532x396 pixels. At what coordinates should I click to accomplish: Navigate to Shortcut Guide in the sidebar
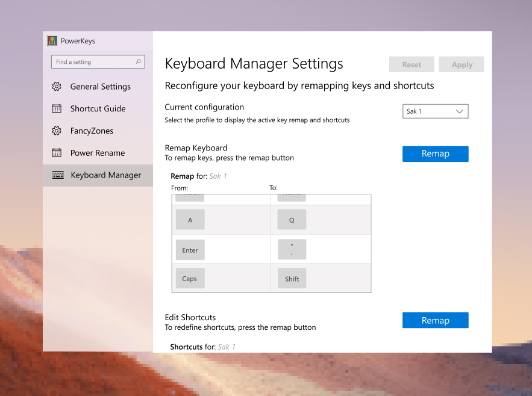pos(98,108)
